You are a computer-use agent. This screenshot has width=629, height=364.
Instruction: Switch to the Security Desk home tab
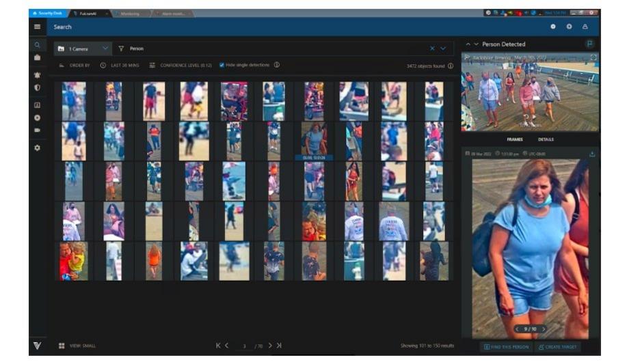tap(48, 13)
